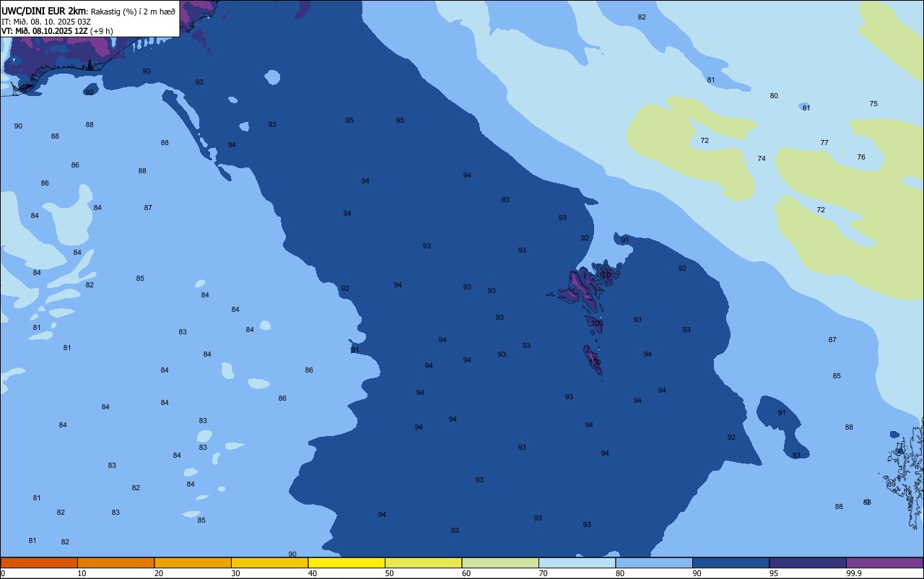Click the 'UWC/DINI EUR 2km' title text
Viewport: 924px width, 579px height.
[43, 10]
